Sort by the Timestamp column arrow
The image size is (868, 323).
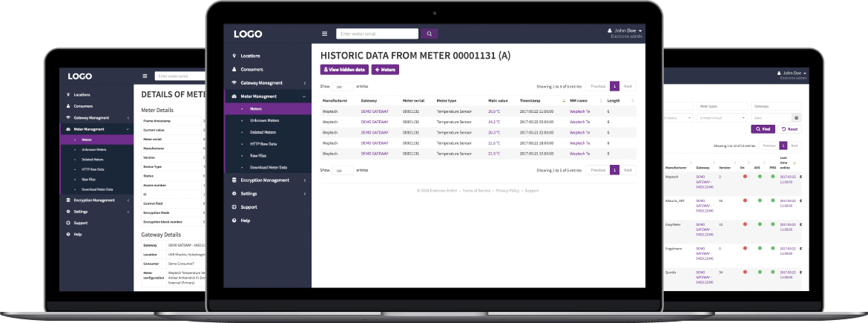coord(564,101)
